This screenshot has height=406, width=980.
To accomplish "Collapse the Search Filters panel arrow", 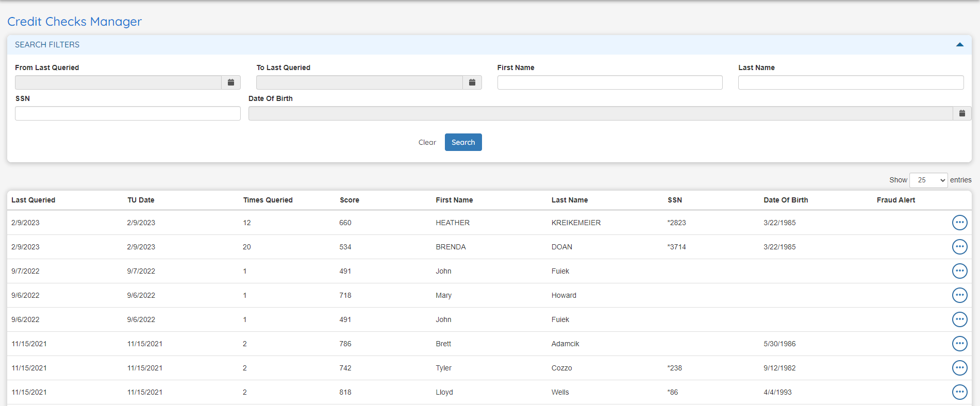I will click(x=960, y=45).
